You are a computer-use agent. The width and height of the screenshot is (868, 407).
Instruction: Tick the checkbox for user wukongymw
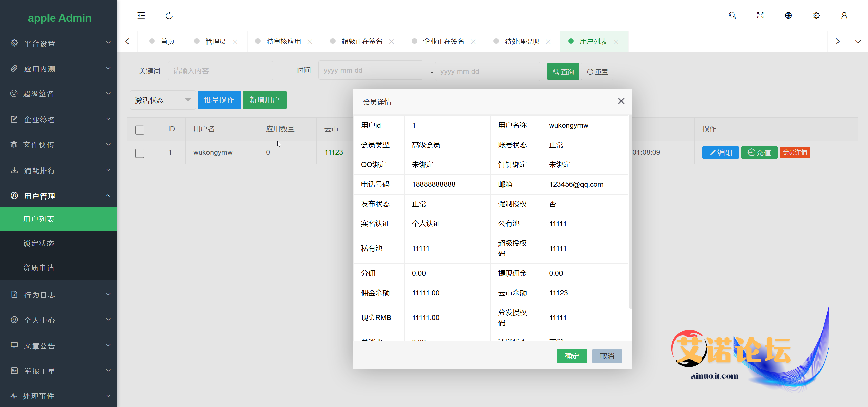point(140,153)
